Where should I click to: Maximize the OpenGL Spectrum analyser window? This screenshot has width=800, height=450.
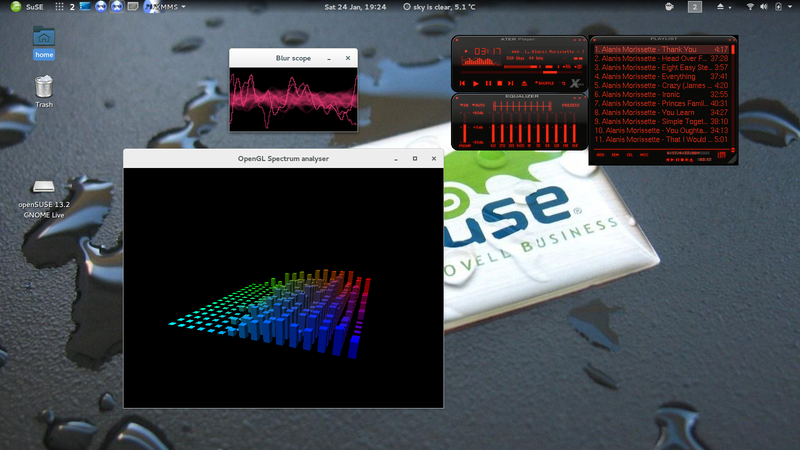click(415, 159)
